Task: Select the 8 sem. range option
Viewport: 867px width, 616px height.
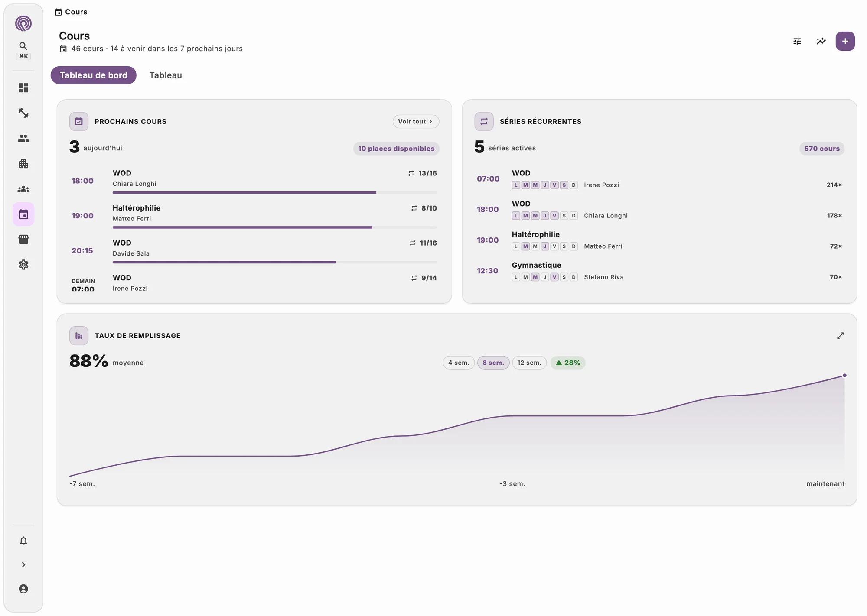Action: click(x=493, y=363)
